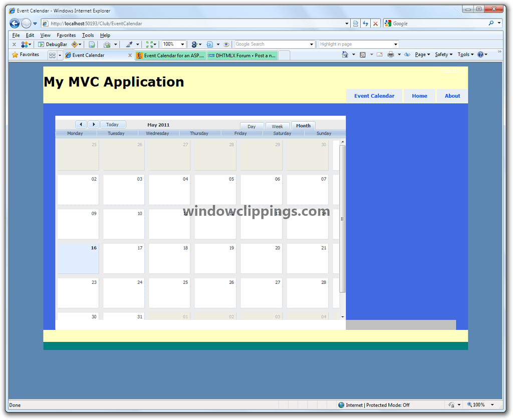Image resolution: width=513 pixels, height=420 pixels.
Task: Enable the Month view in the calendar
Action: 303,126
